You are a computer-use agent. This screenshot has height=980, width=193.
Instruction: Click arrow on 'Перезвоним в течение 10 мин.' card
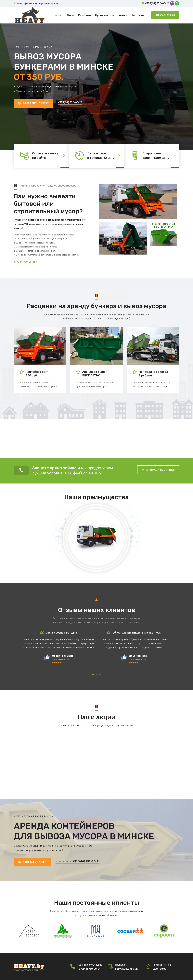click(119, 155)
